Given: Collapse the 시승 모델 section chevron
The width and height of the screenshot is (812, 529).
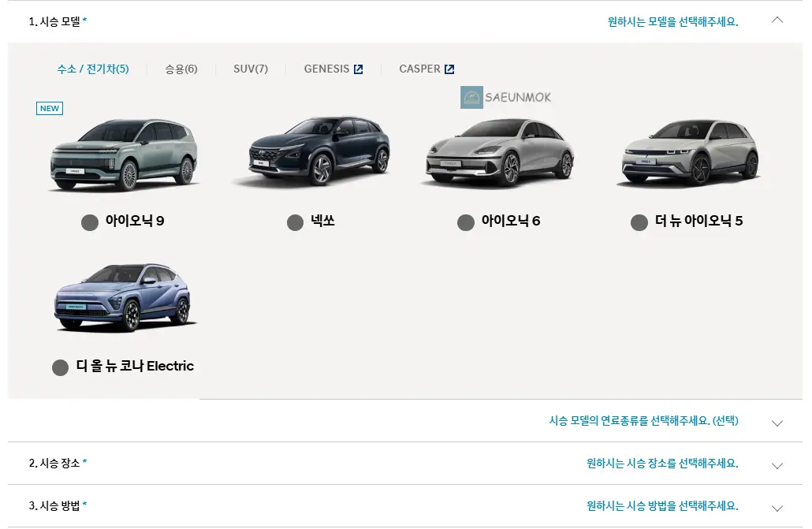Looking at the screenshot, I should coord(777,20).
